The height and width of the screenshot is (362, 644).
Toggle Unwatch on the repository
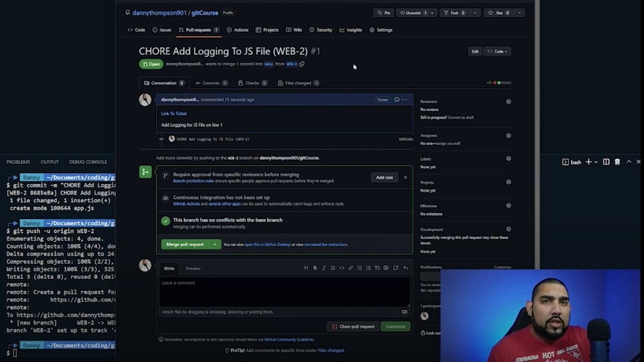[x=412, y=12]
